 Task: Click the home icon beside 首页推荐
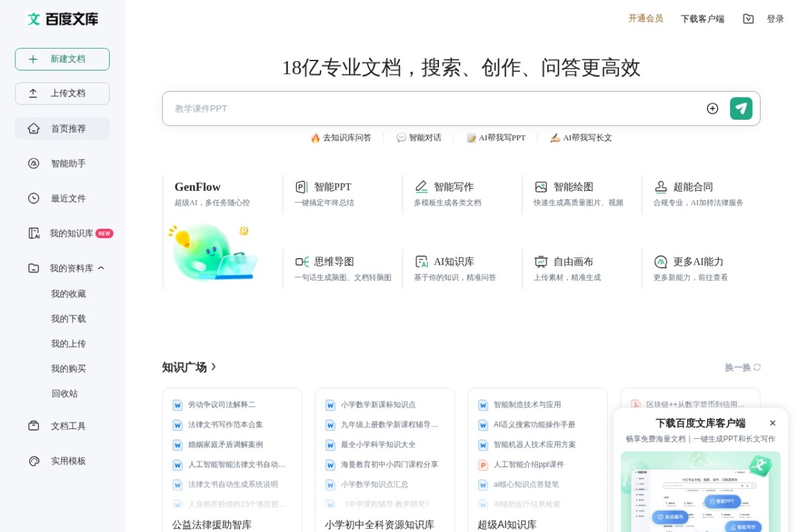(x=34, y=128)
